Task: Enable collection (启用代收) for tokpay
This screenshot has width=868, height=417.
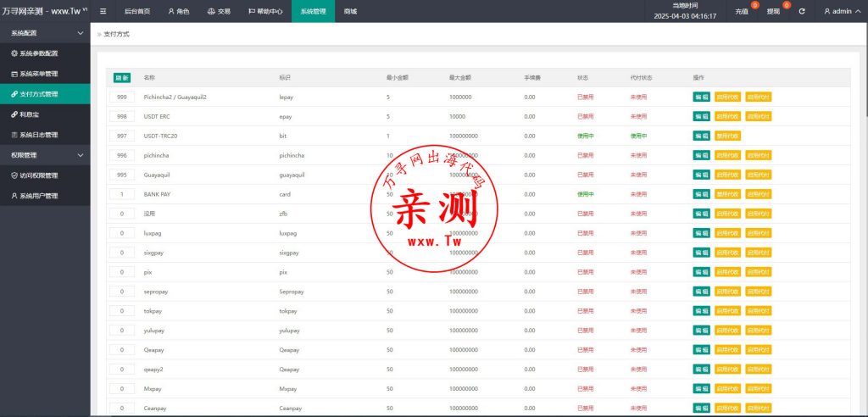Action: click(x=727, y=311)
